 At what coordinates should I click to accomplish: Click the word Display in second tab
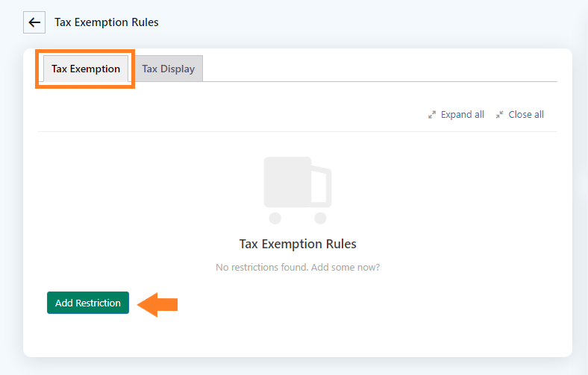[x=178, y=69]
